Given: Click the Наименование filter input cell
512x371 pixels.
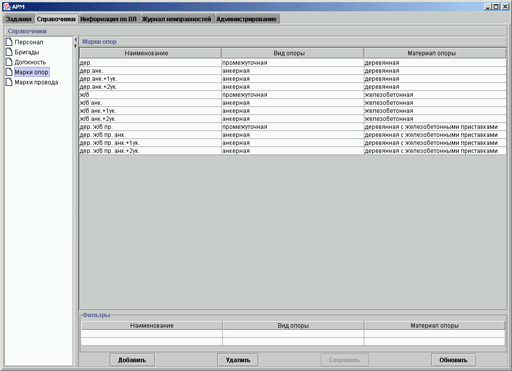Looking at the screenshot, I should (x=152, y=334).
